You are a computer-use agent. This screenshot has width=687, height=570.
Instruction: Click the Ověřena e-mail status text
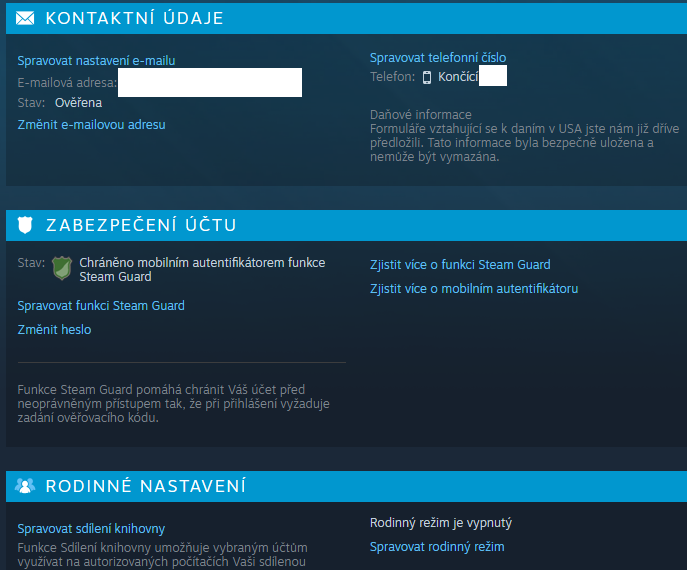[78, 102]
